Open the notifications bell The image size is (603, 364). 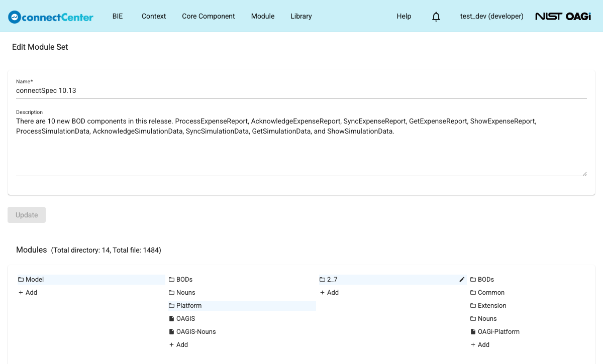click(x=436, y=17)
